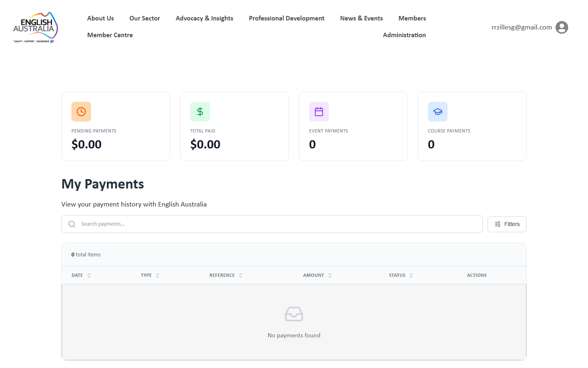This screenshot has width=588, height=368.
Task: Sort table by Reference column
Action: click(226, 276)
